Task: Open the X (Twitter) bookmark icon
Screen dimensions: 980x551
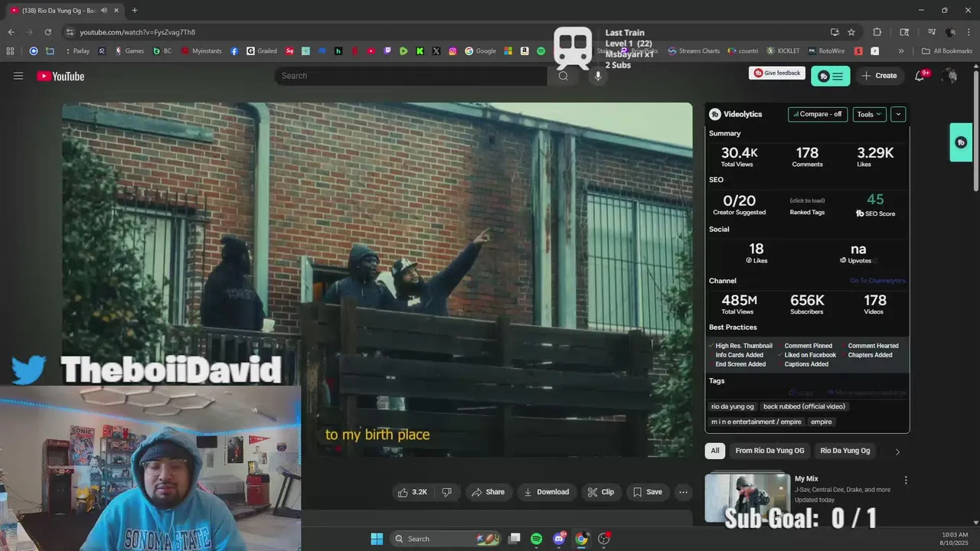Action: (x=436, y=51)
